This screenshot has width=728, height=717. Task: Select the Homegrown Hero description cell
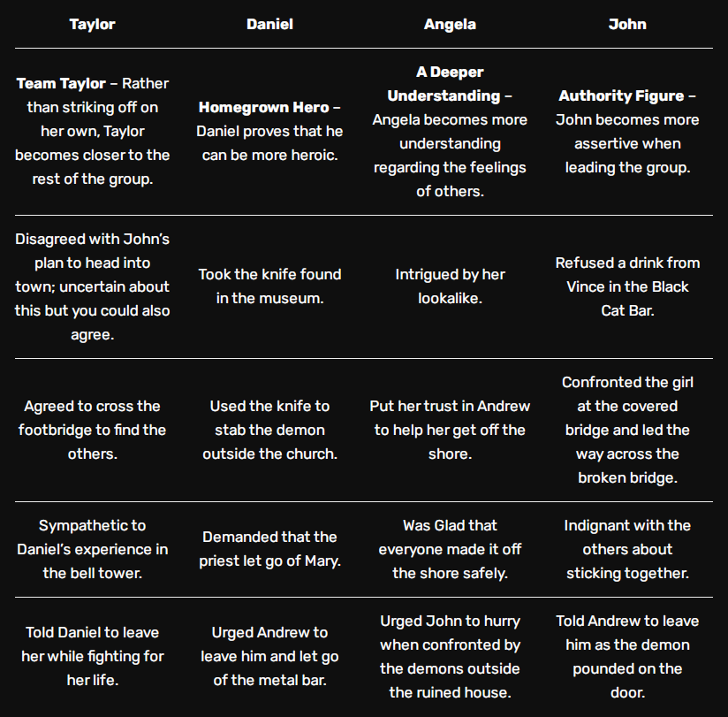269,131
